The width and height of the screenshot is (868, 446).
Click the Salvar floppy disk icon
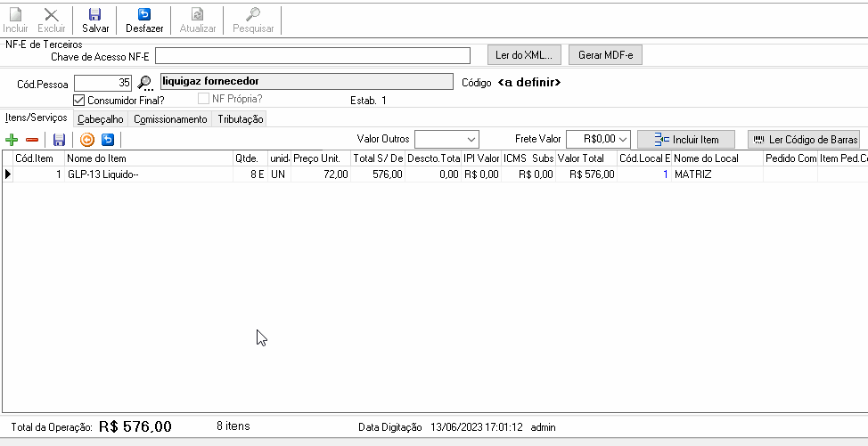tap(95, 14)
